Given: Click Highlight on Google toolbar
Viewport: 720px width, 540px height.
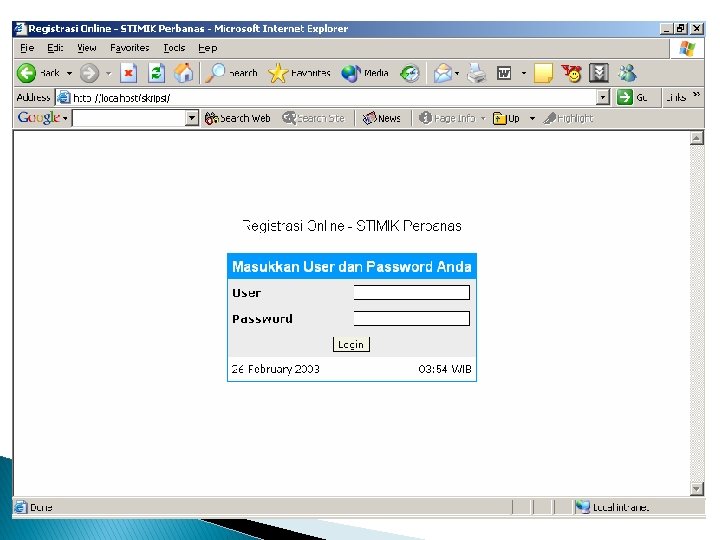Looking at the screenshot, I should 568,118.
